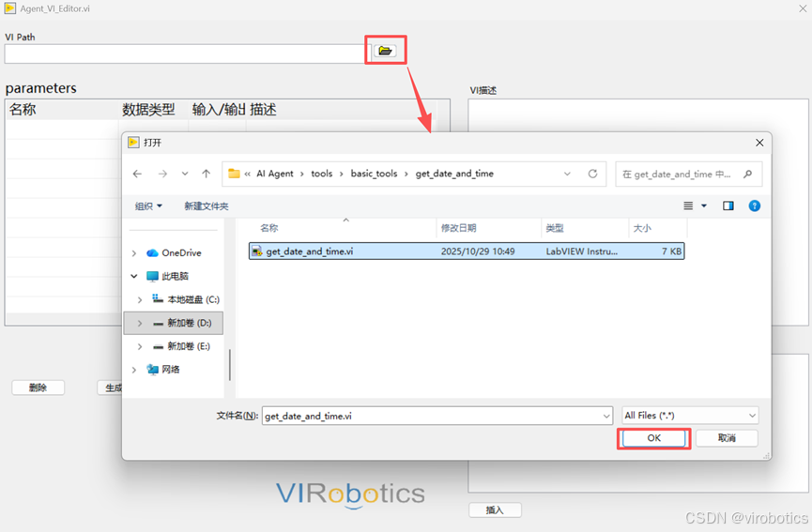Click 删除 button in Agent_VI_Editor window
This screenshot has width=812, height=532.
[x=38, y=388]
